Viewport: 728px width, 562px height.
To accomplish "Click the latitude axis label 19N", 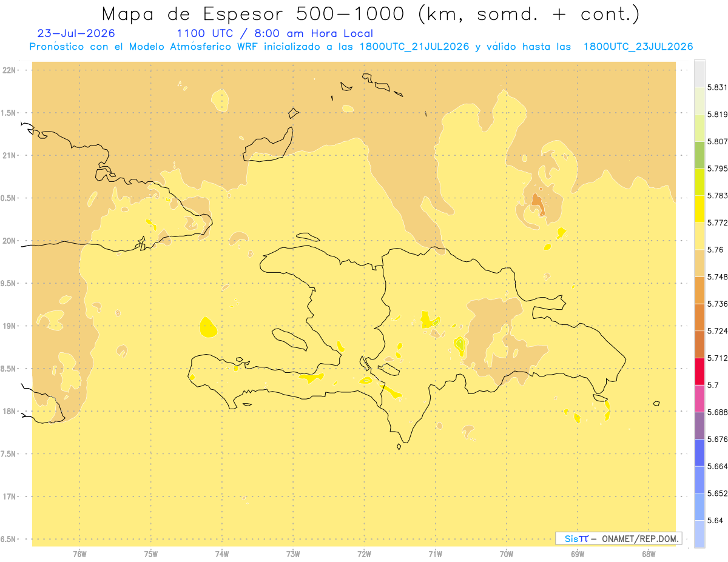I will [x=10, y=326].
